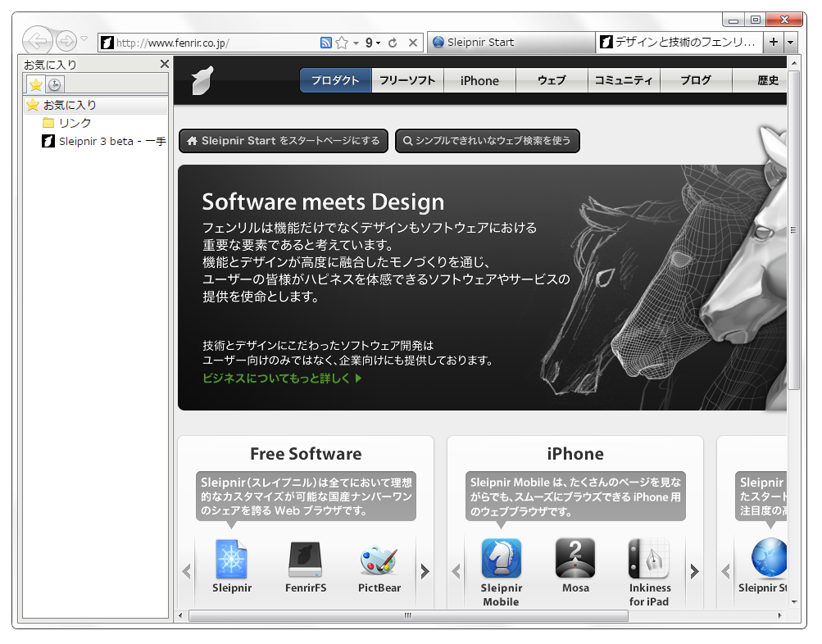822x644 pixels.
Task: Show next Free Software items arrow
Action: (x=425, y=571)
